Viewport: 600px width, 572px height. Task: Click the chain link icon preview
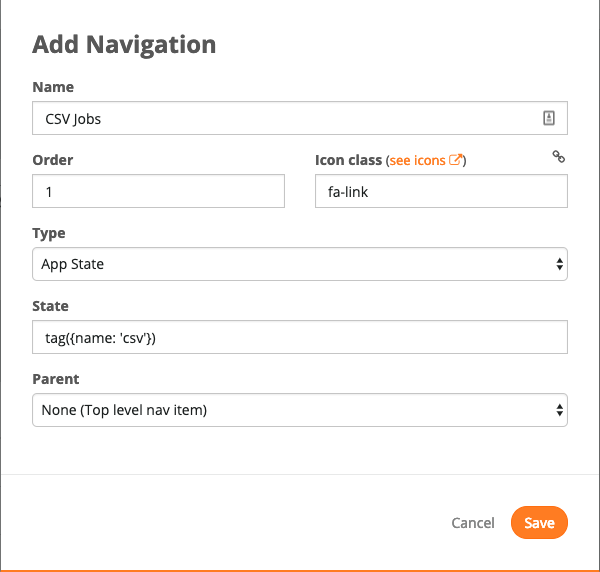tap(558, 156)
